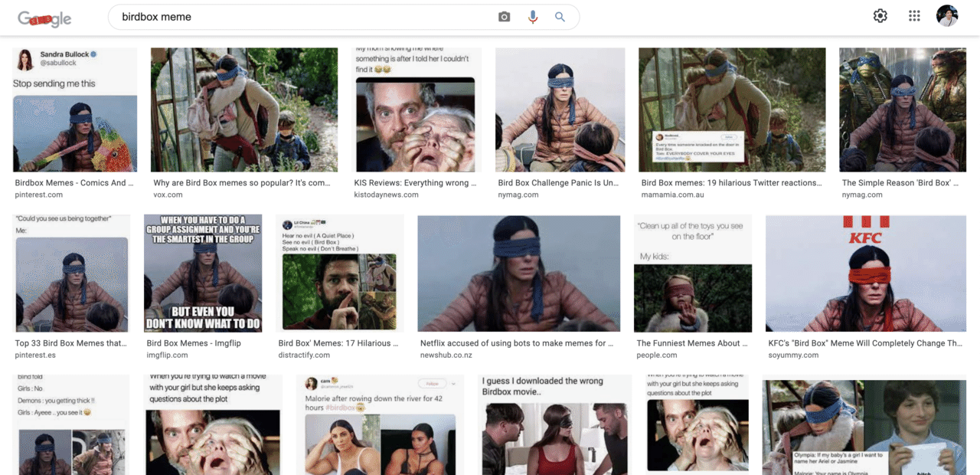Click 'Bird Box memes: 19 hilarious Twitter reactions' title
Image resolution: width=980 pixels, height=475 pixels.
[732, 183]
